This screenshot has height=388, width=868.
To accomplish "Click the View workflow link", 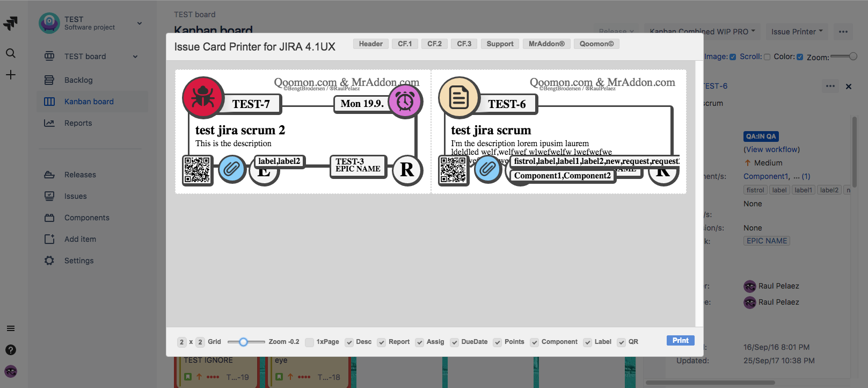I will point(771,149).
